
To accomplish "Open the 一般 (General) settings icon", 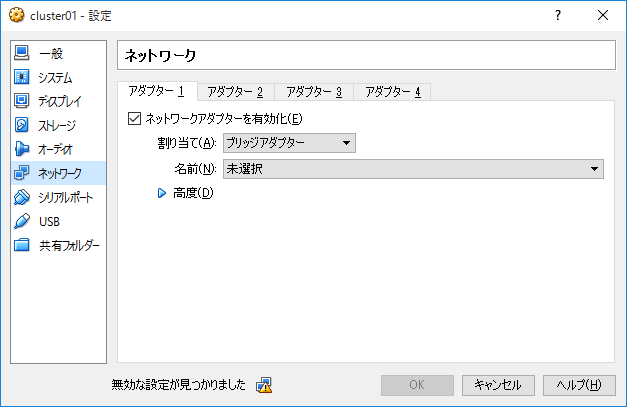I will 22,53.
